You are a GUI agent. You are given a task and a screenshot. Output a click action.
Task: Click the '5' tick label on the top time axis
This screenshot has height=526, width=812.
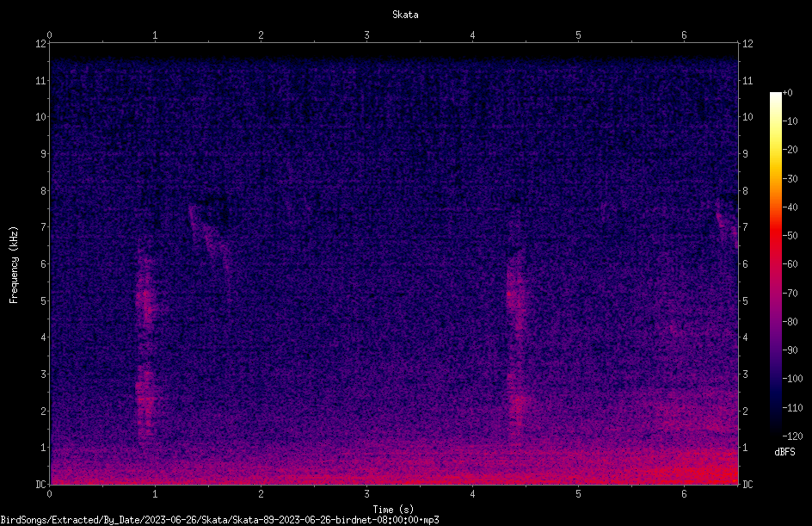coord(578,35)
